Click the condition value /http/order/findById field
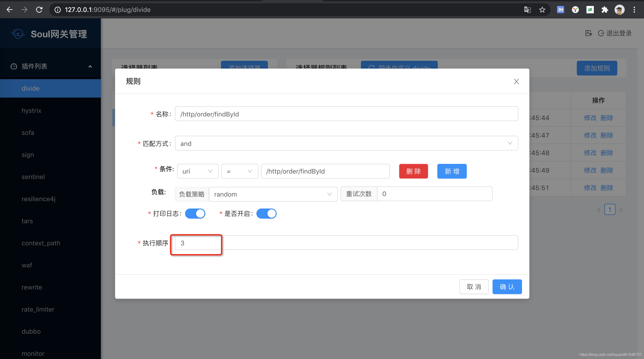 (x=325, y=171)
